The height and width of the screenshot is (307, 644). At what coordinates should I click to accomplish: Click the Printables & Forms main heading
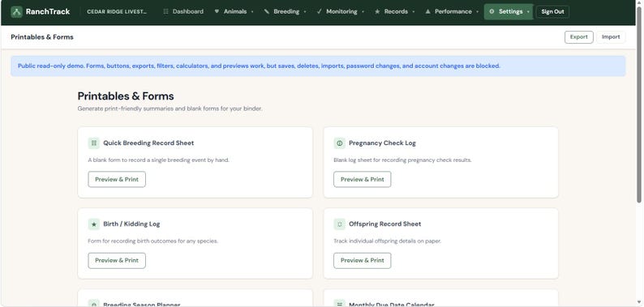tap(126, 96)
